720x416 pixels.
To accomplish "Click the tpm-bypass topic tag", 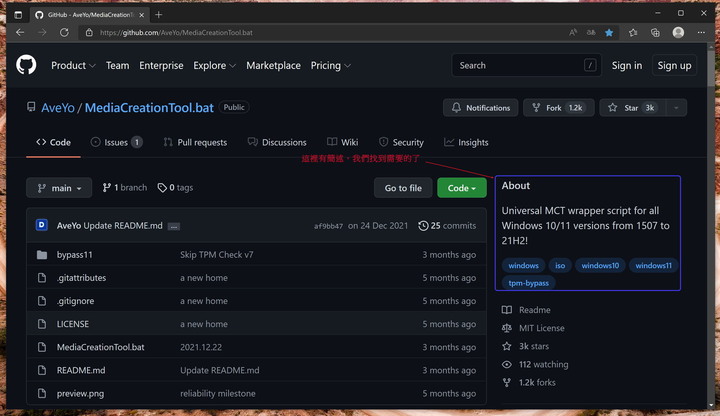I will (x=529, y=283).
